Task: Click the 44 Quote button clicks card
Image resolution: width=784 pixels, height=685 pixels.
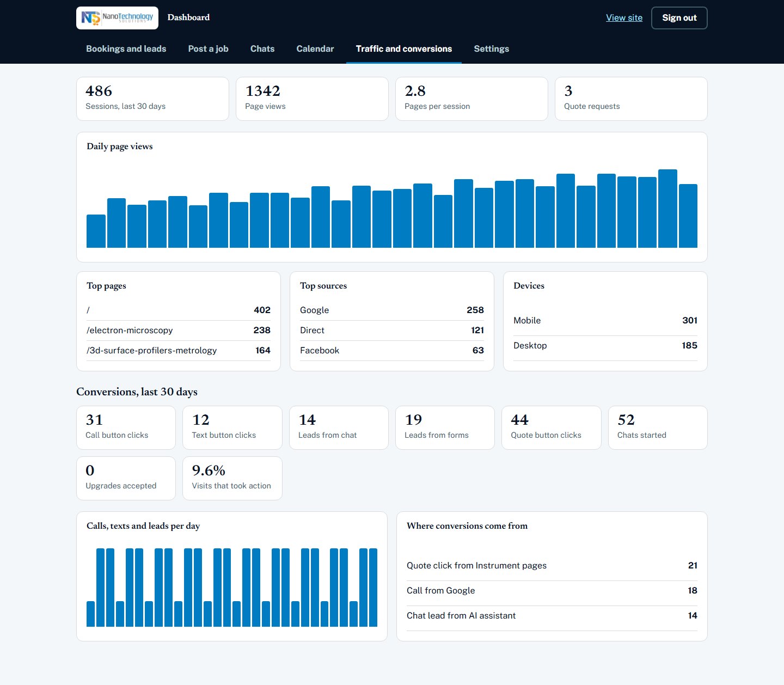Action: (552, 427)
